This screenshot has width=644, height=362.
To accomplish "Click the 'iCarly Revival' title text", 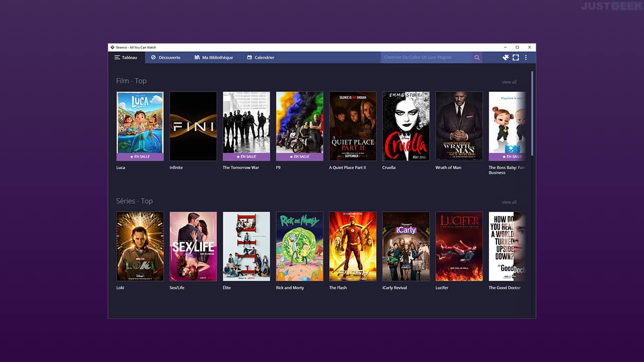I will point(395,288).
